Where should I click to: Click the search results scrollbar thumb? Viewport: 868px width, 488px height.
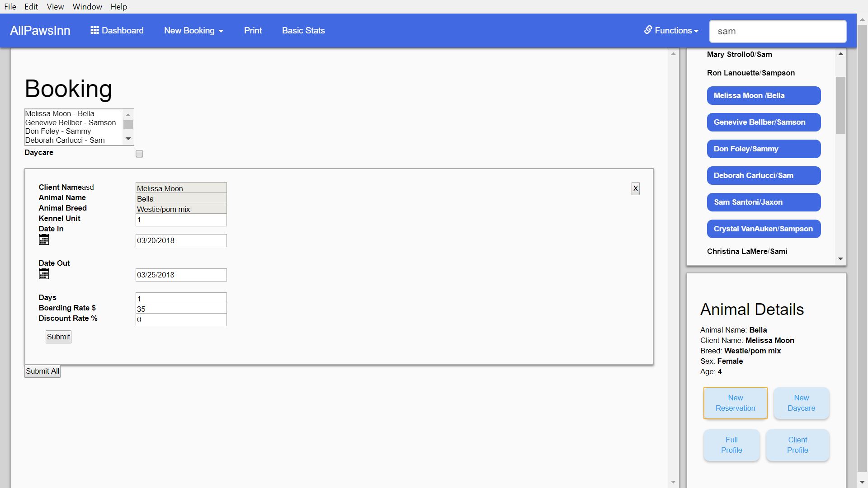click(840, 105)
